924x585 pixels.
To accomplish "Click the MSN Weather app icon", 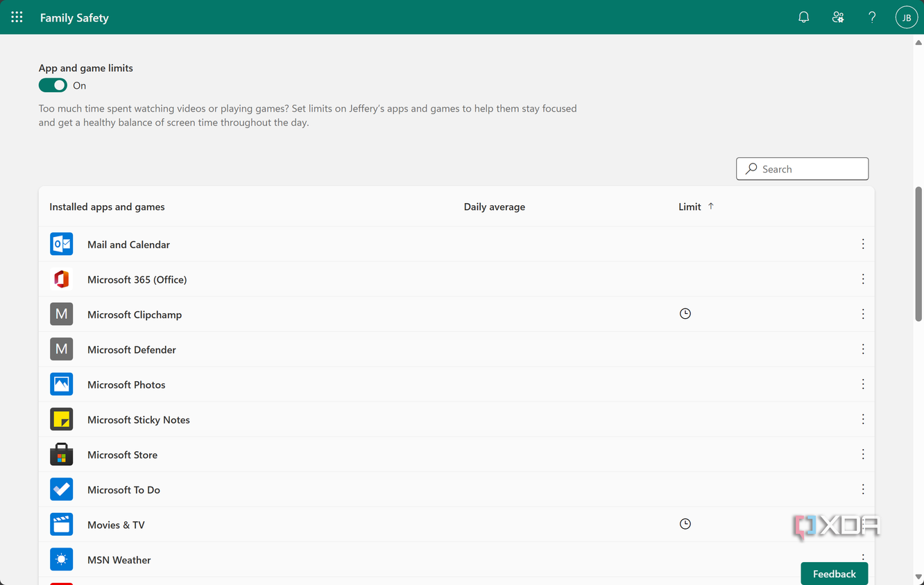I will coord(62,559).
